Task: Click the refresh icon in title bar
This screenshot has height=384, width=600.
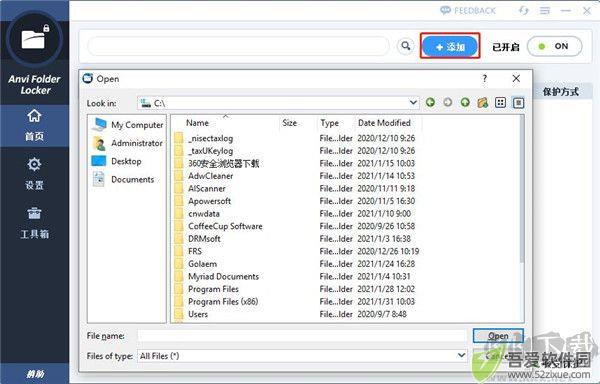Action: [x=524, y=11]
